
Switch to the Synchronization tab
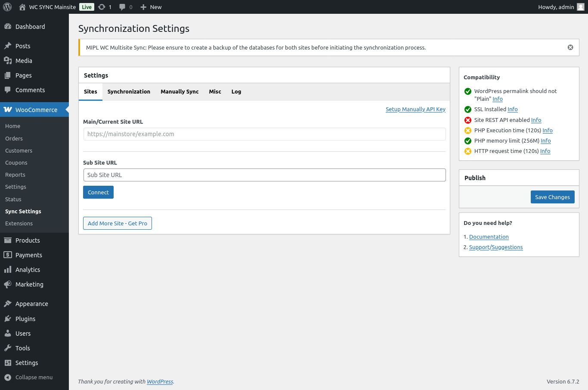pyautogui.click(x=129, y=92)
